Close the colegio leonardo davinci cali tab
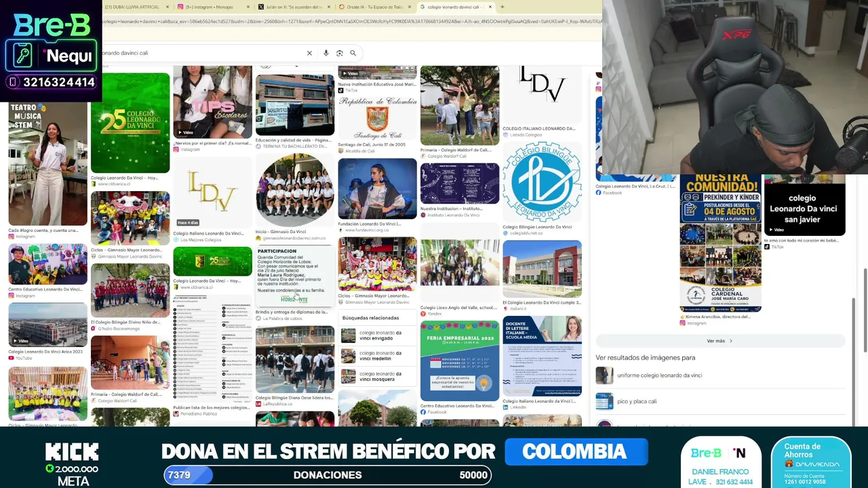The height and width of the screenshot is (488, 868). 490,7
